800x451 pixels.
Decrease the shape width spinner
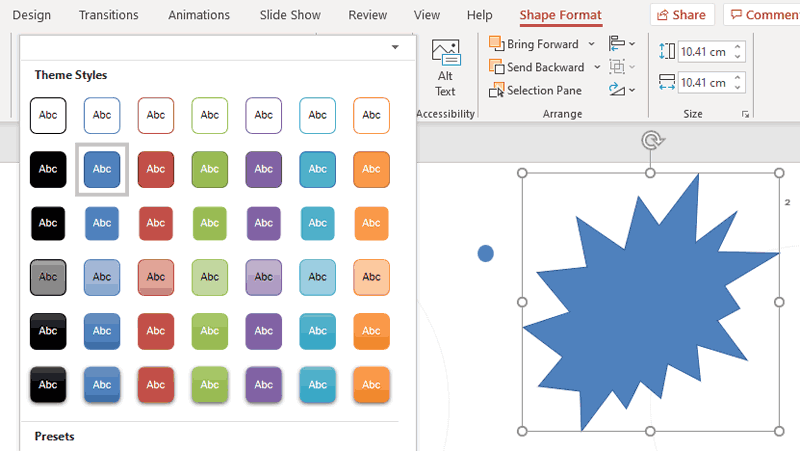[x=738, y=87]
